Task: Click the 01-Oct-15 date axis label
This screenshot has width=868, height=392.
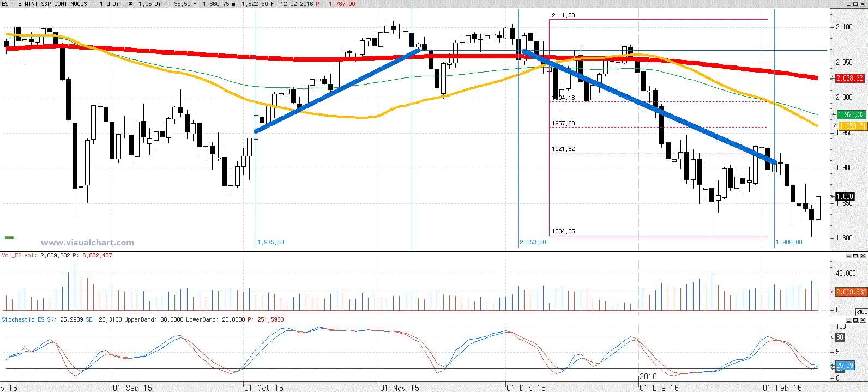Action: (264, 388)
